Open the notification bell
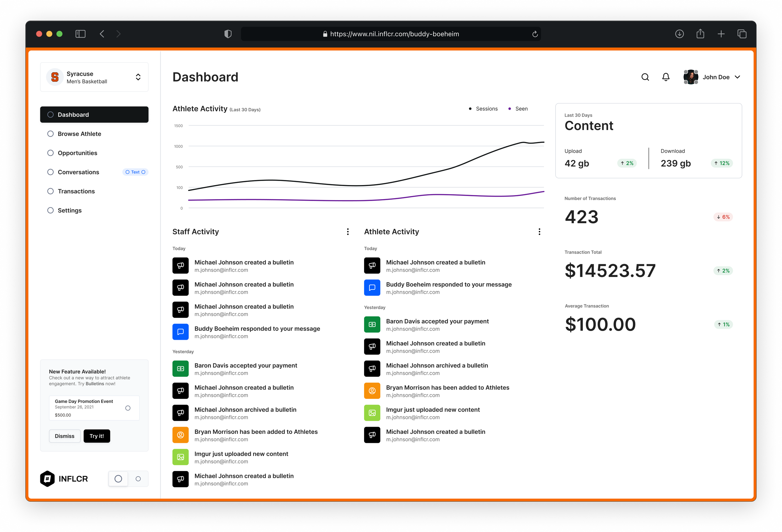 666,77
